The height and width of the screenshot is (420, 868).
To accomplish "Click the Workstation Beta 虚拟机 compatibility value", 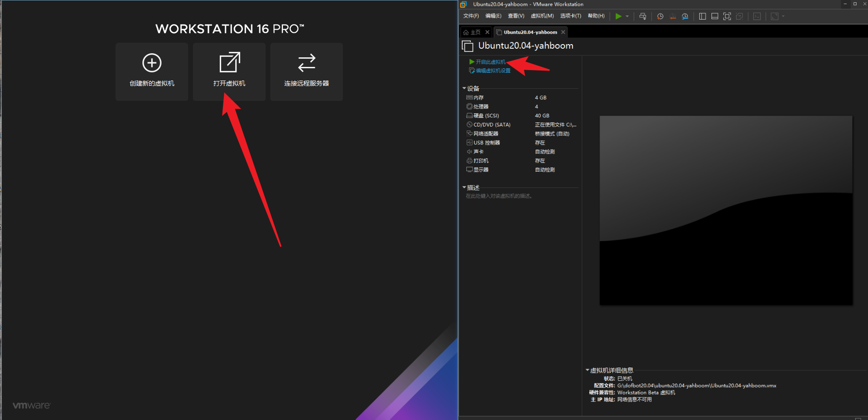I will point(646,393).
